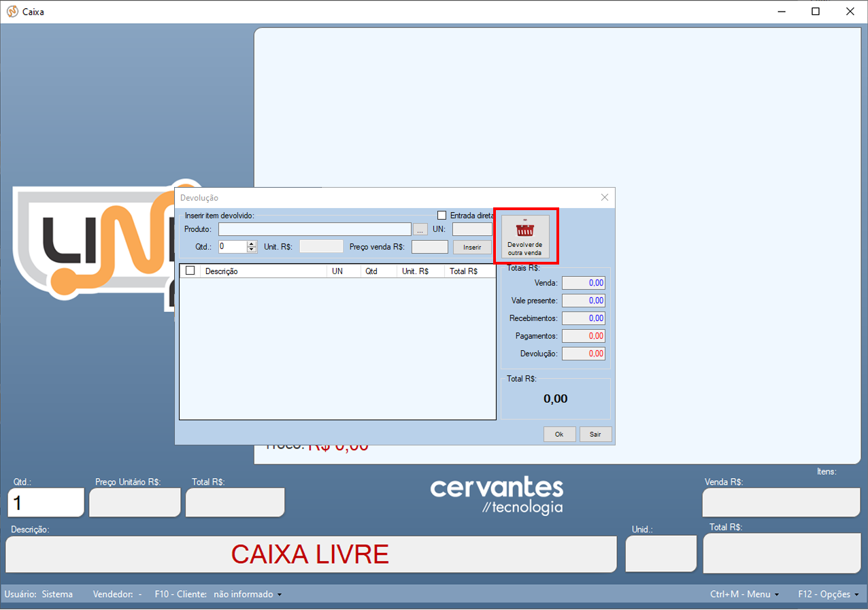
Task: Click the Vendedor status bar entry
Action: coord(118,594)
